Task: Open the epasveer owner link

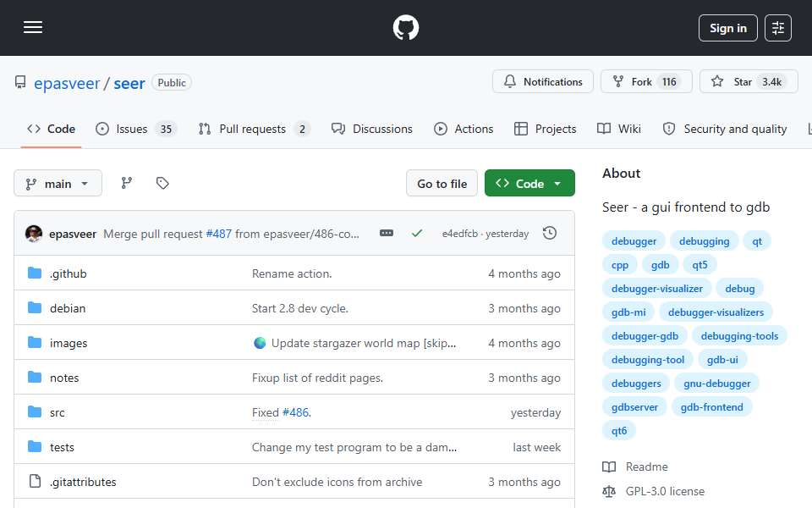Action: click(x=67, y=83)
